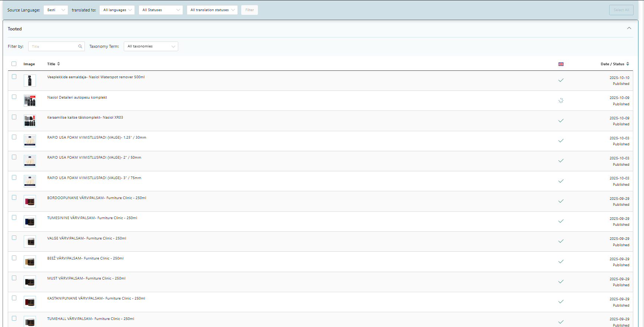Open the All languages dropdown
This screenshot has width=644, height=327.
click(117, 10)
